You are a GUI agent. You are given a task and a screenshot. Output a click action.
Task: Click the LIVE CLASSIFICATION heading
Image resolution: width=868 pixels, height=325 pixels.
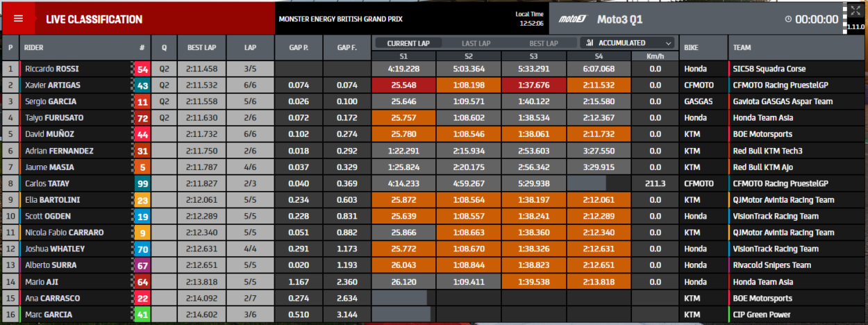point(94,19)
